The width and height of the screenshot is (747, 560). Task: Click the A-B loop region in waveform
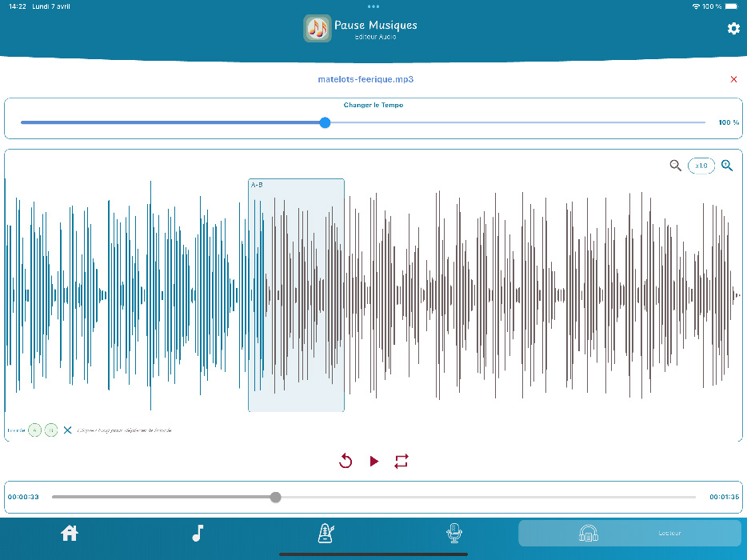(x=296, y=295)
